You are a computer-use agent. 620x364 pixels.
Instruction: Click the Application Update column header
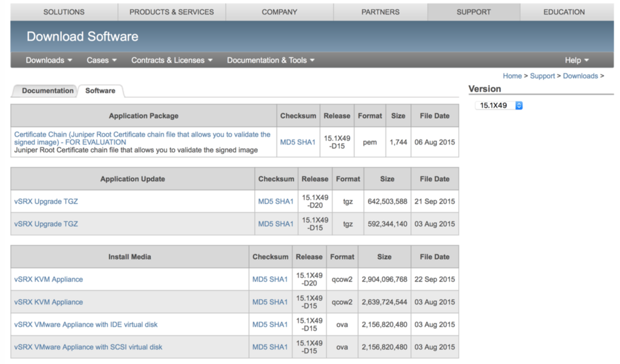click(133, 179)
